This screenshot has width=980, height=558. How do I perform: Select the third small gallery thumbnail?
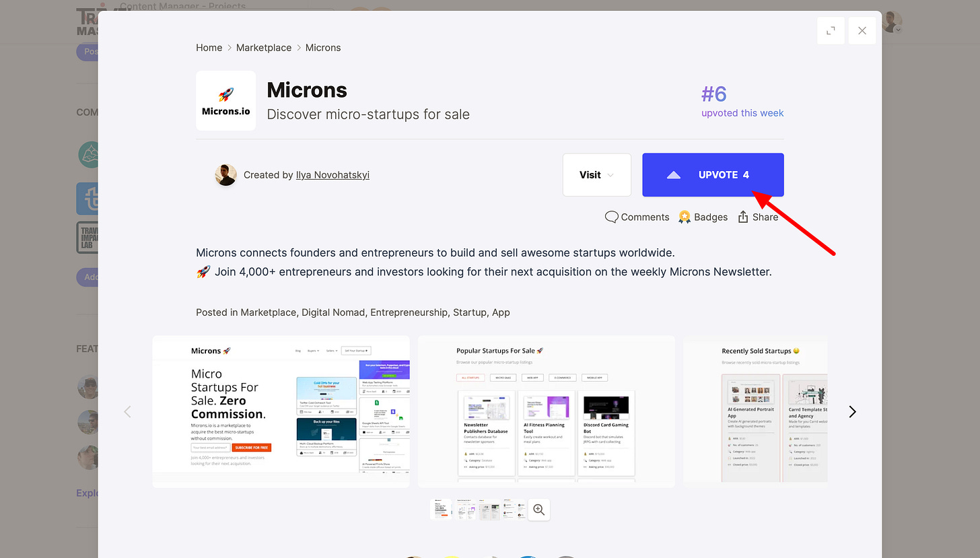[489, 510]
